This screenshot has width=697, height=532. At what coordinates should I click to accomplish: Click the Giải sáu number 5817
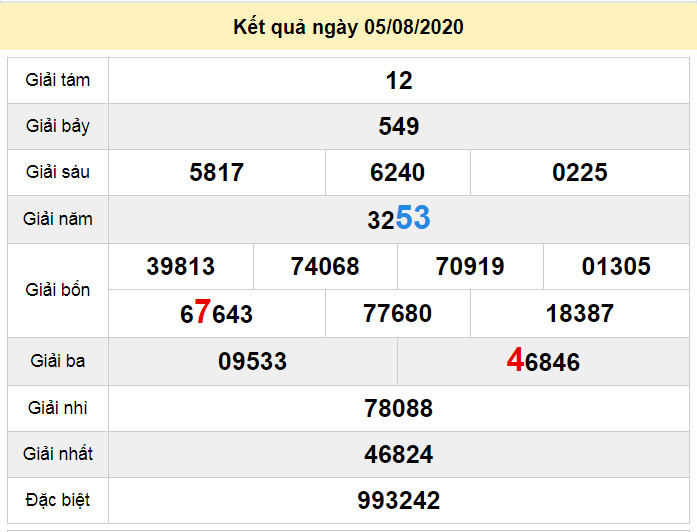pos(216,172)
